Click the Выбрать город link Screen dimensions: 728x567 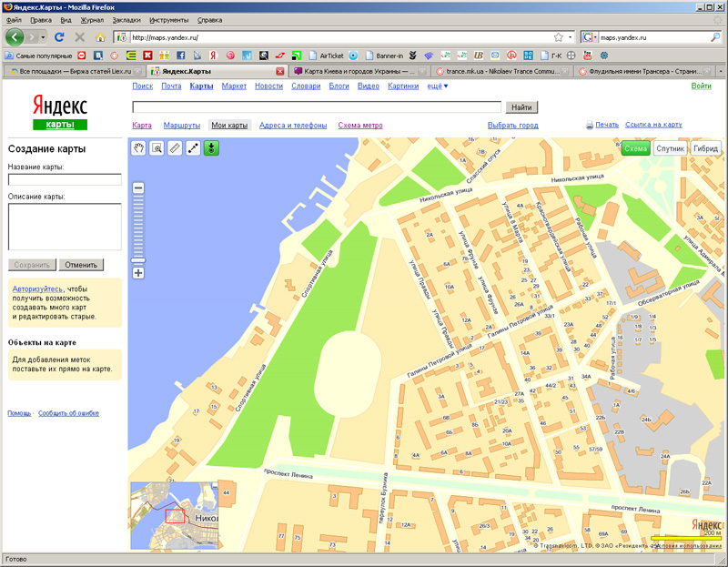(512, 126)
